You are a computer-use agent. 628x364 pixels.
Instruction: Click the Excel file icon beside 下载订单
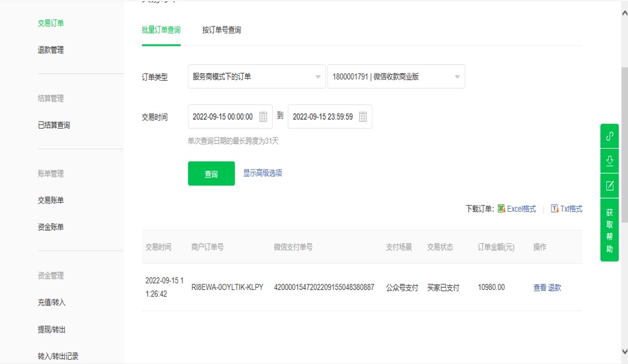pyautogui.click(x=501, y=209)
